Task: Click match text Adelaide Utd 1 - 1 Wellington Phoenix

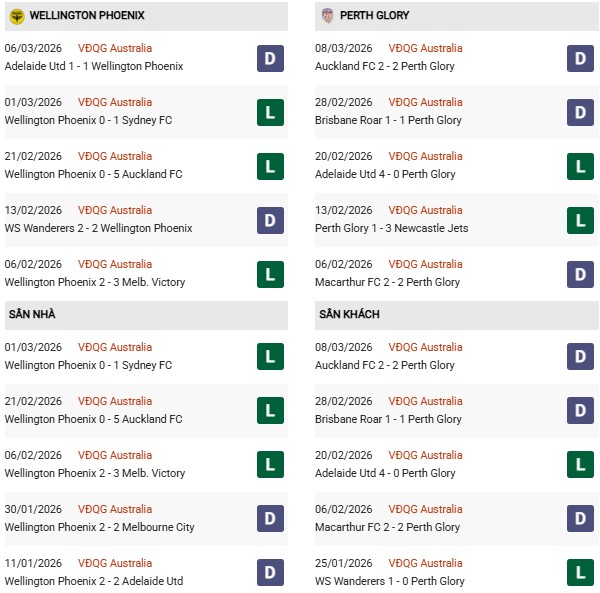Action: [x=93, y=66]
